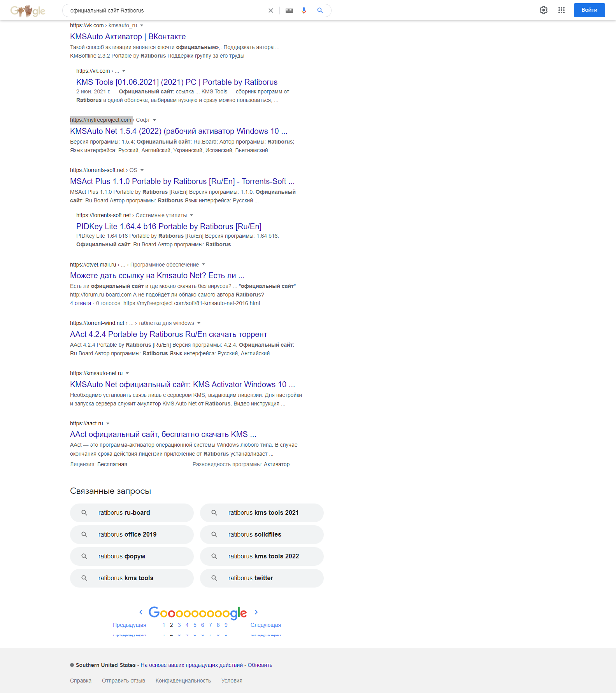Select related search 'ratiborus kms tools 2021'
Image resolution: width=616 pixels, height=693 pixels.
[262, 513]
